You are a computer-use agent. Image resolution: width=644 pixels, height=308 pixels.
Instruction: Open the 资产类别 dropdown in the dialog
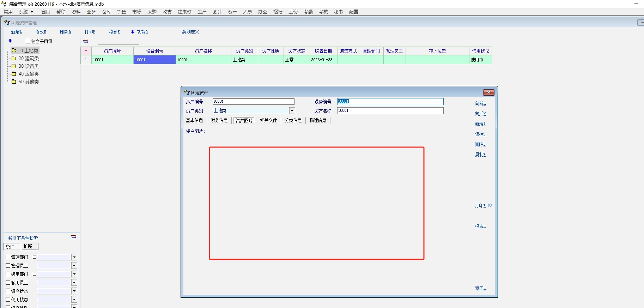coord(292,111)
